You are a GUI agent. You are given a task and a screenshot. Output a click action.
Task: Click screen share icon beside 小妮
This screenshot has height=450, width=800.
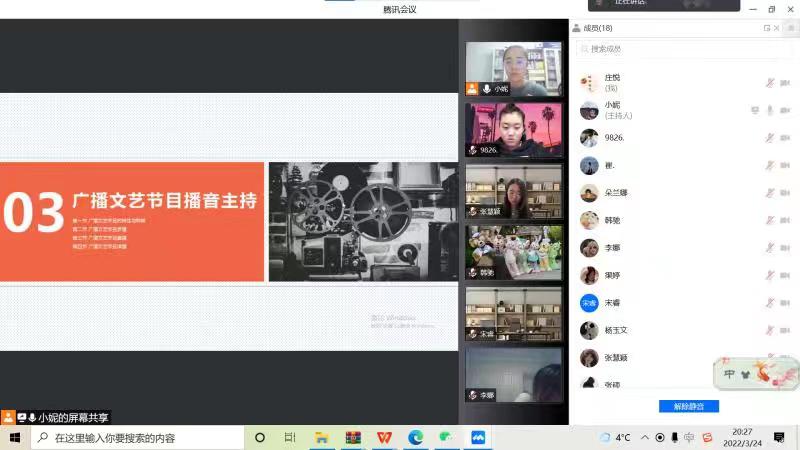click(x=755, y=110)
